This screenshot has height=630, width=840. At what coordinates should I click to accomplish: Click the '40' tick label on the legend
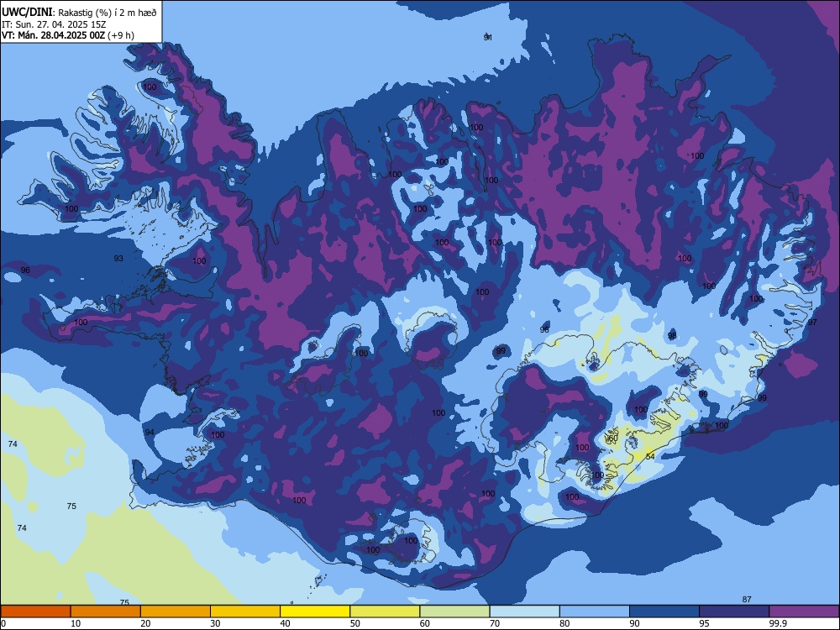coord(285,623)
